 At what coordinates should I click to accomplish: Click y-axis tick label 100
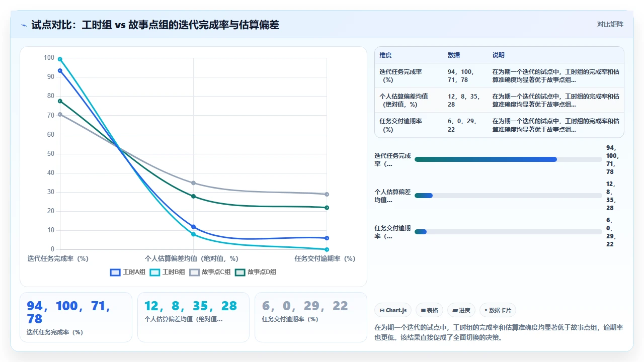click(x=49, y=58)
